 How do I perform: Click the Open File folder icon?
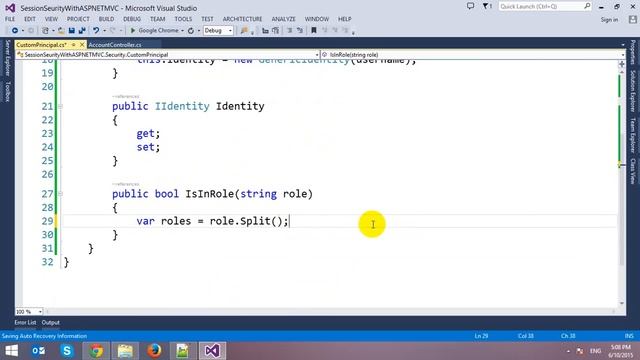pyautogui.click(x=61, y=31)
